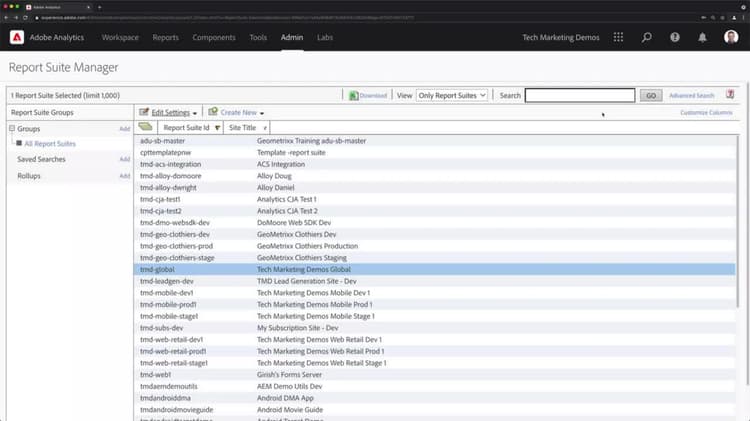Viewport: 750px width, 421px height.
Task: Click the Adobe Analytics logo icon
Action: click(17, 37)
